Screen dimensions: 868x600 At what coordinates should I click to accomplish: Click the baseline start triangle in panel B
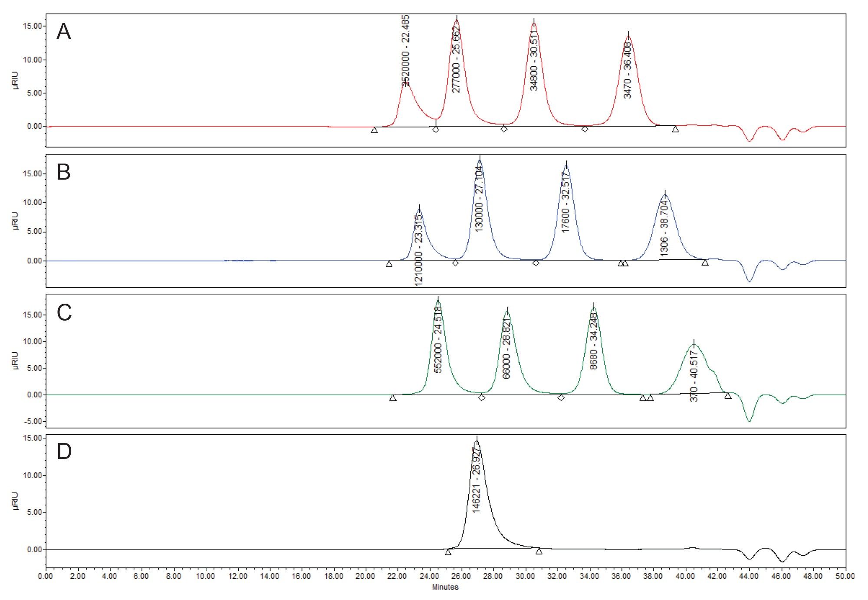point(389,263)
